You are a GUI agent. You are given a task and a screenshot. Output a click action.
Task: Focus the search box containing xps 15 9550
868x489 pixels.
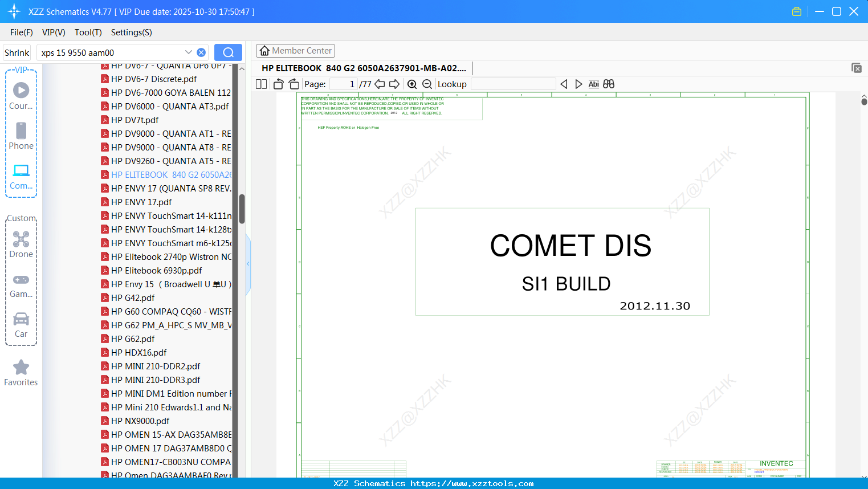pos(111,52)
